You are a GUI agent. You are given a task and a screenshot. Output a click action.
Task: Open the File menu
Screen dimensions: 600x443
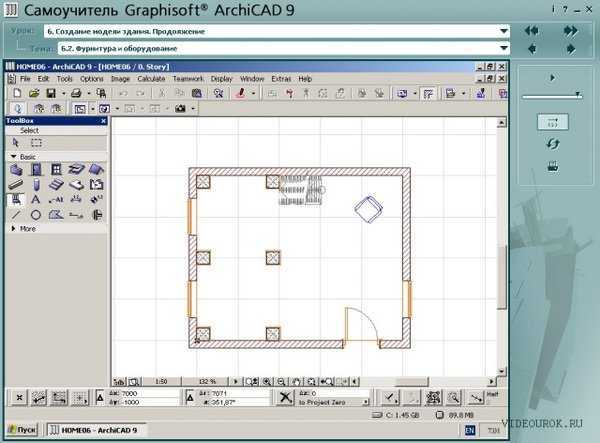tap(25, 78)
